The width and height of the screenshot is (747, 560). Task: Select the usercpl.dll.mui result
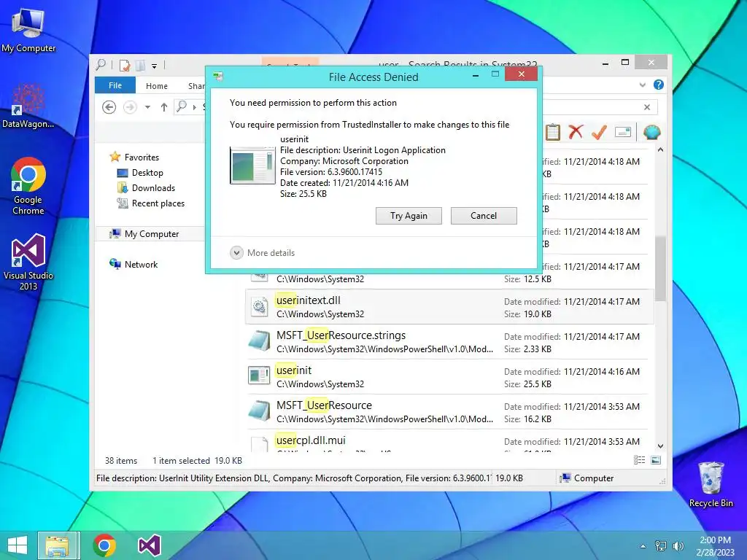pyautogui.click(x=449, y=441)
